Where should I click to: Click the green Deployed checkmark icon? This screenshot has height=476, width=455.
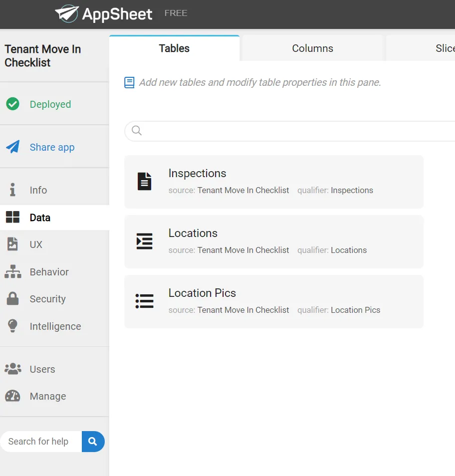13,104
